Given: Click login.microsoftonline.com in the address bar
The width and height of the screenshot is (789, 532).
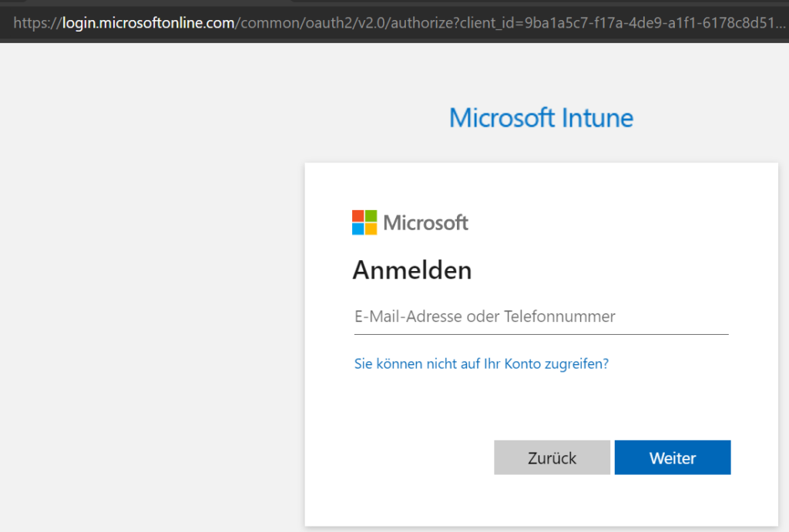Looking at the screenshot, I should point(147,22).
